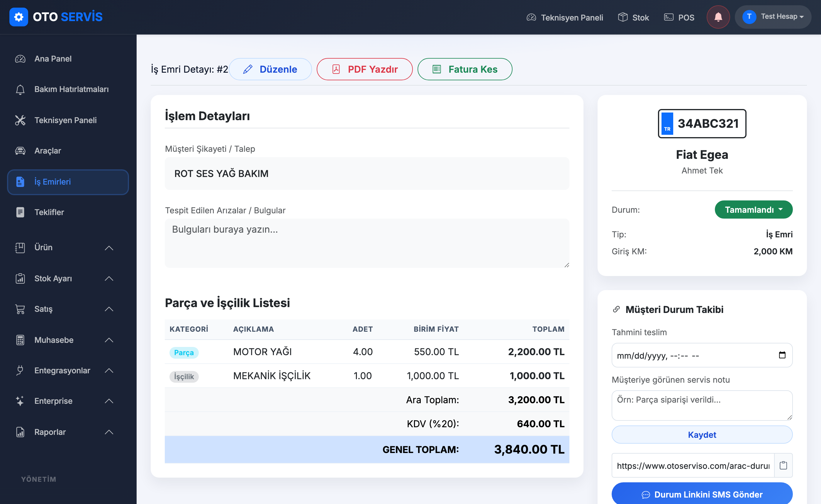Viewport: 821px width, 504px height.
Task: Open the Test Hesap account menu
Action: (773, 17)
